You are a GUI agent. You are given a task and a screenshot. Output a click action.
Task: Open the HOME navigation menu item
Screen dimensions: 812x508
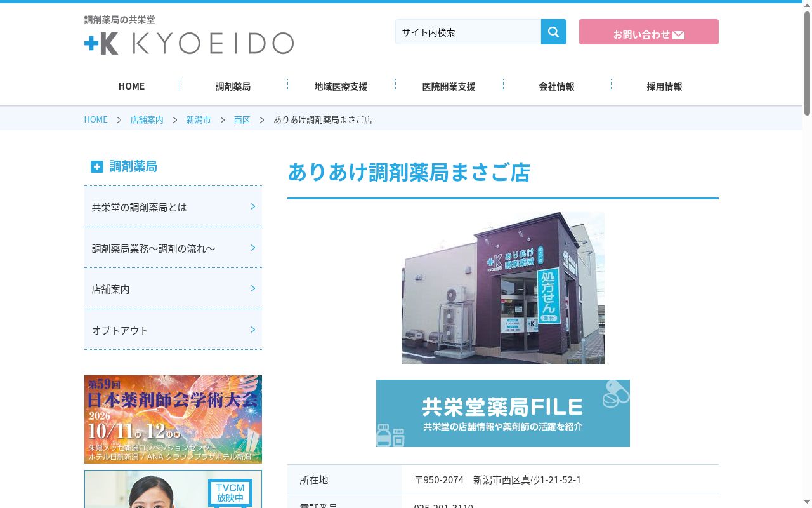131,86
